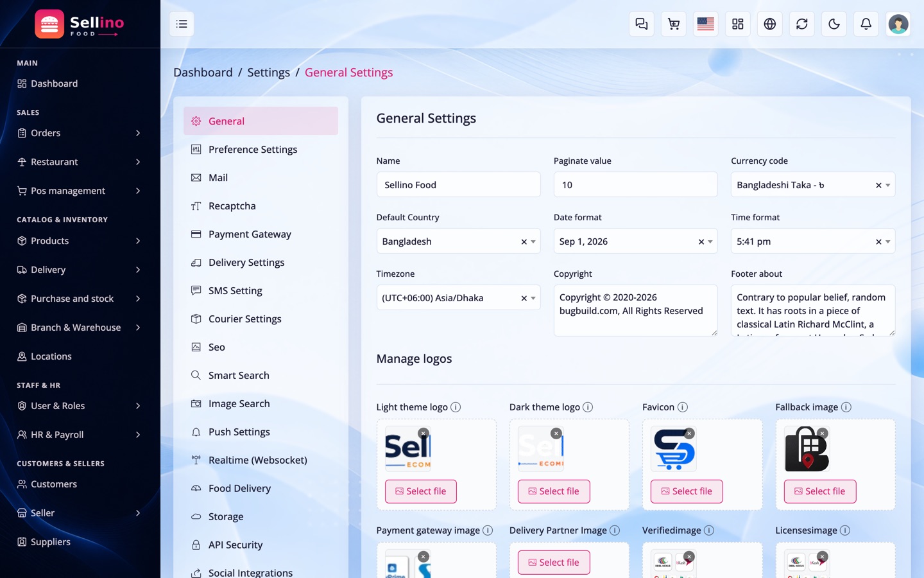
Task: Select file for Fallback image
Action: click(820, 491)
